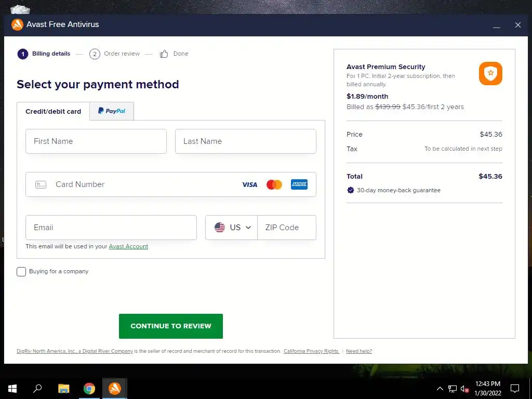Click Avast icon in taskbar
Viewport: 532px width, 399px height.
tap(115, 389)
